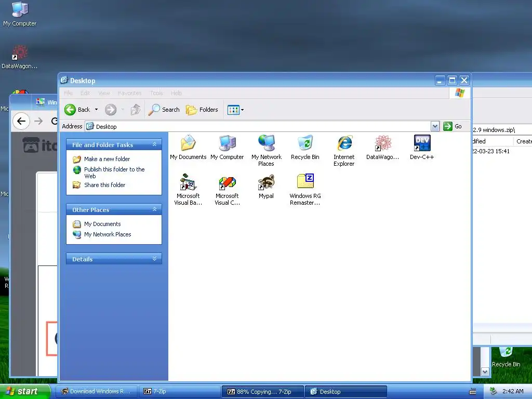Select the Internet Explorer icon

click(x=344, y=150)
